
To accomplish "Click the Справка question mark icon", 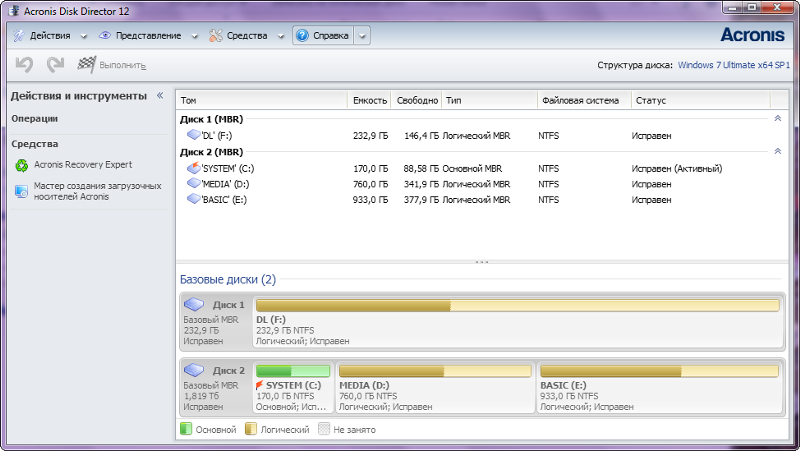I will (x=303, y=35).
